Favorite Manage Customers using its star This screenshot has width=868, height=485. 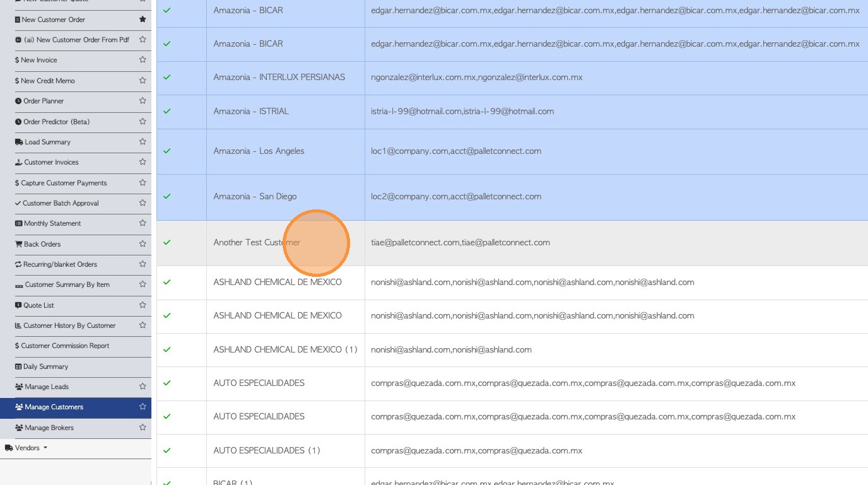(143, 407)
